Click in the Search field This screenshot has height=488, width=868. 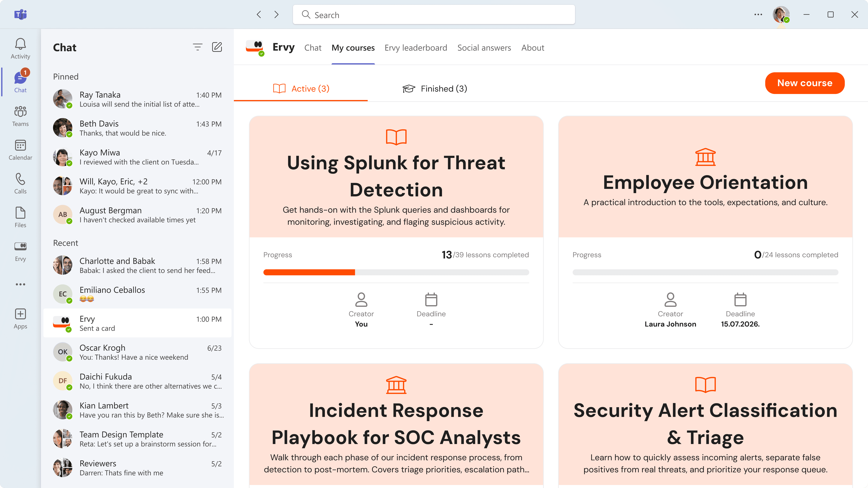click(434, 15)
